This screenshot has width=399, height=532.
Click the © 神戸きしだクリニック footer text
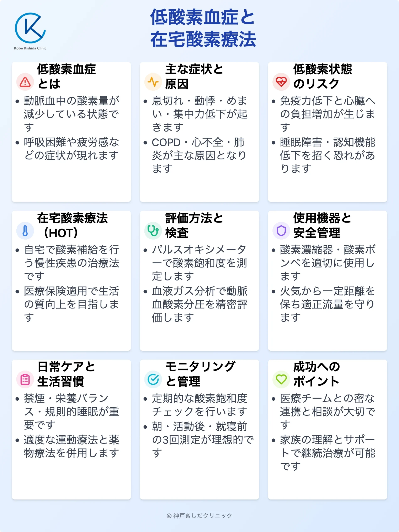pyautogui.click(x=199, y=515)
